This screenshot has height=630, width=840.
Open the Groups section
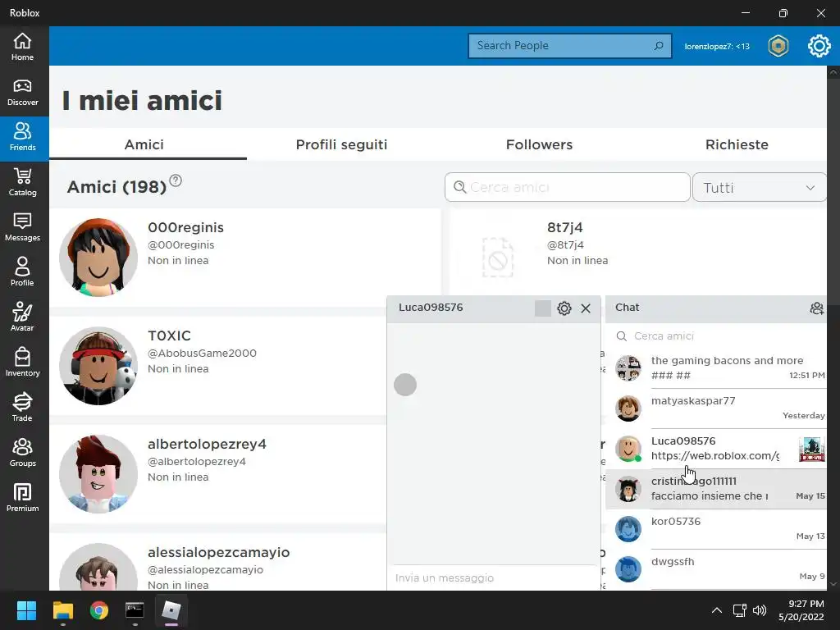pyautogui.click(x=22, y=453)
